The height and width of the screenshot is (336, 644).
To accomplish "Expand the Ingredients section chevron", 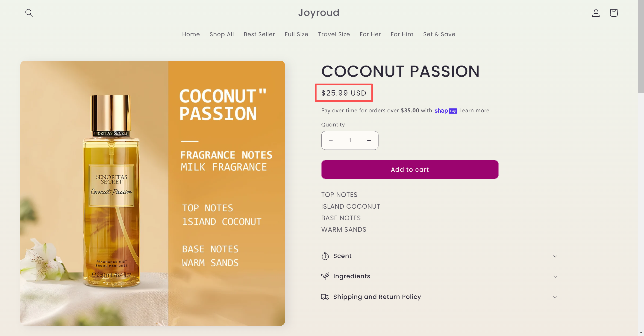I will tap(555, 276).
